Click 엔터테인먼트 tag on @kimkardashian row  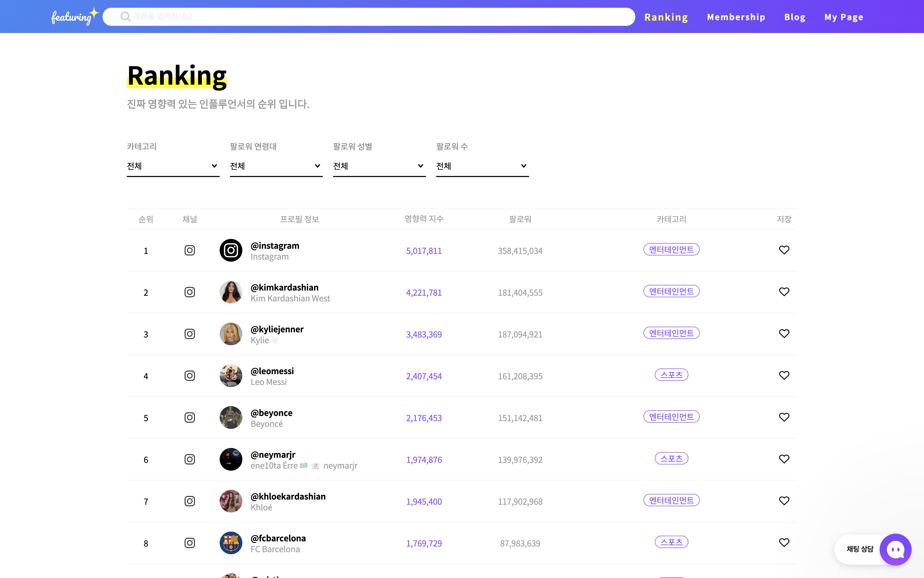[671, 291]
